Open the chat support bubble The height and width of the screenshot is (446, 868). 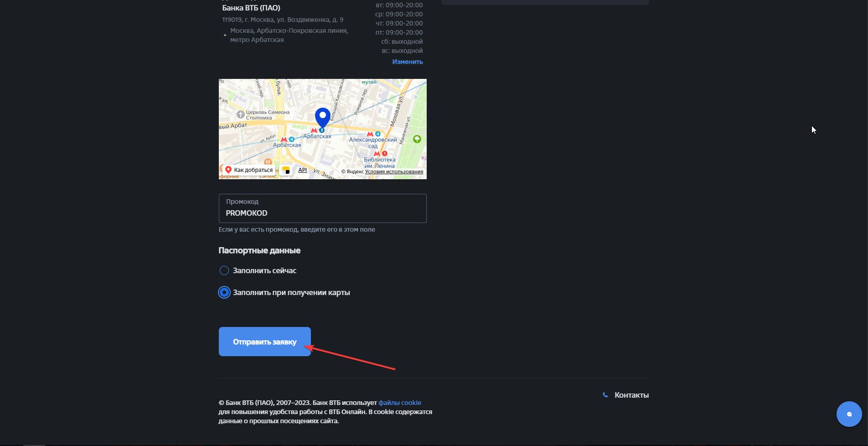[849, 414]
